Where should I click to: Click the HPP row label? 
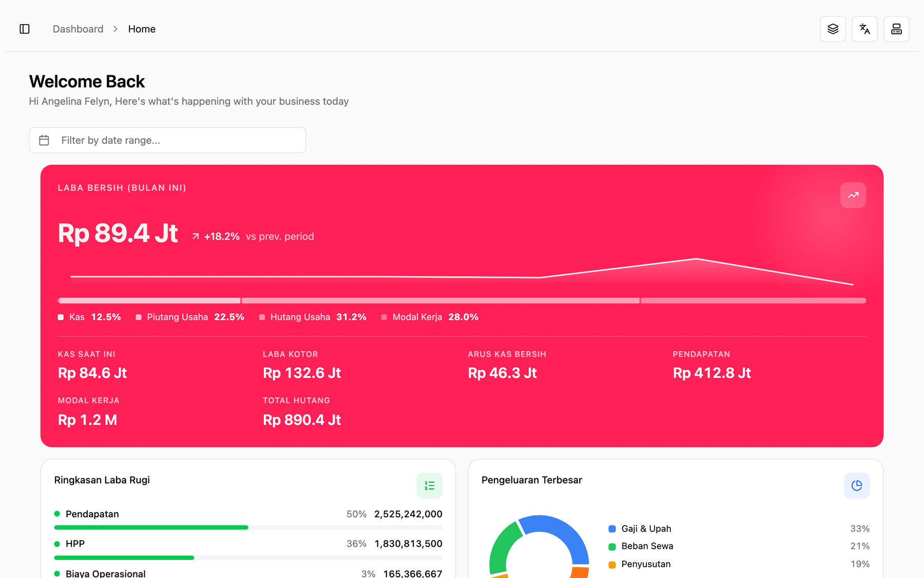coord(75,544)
